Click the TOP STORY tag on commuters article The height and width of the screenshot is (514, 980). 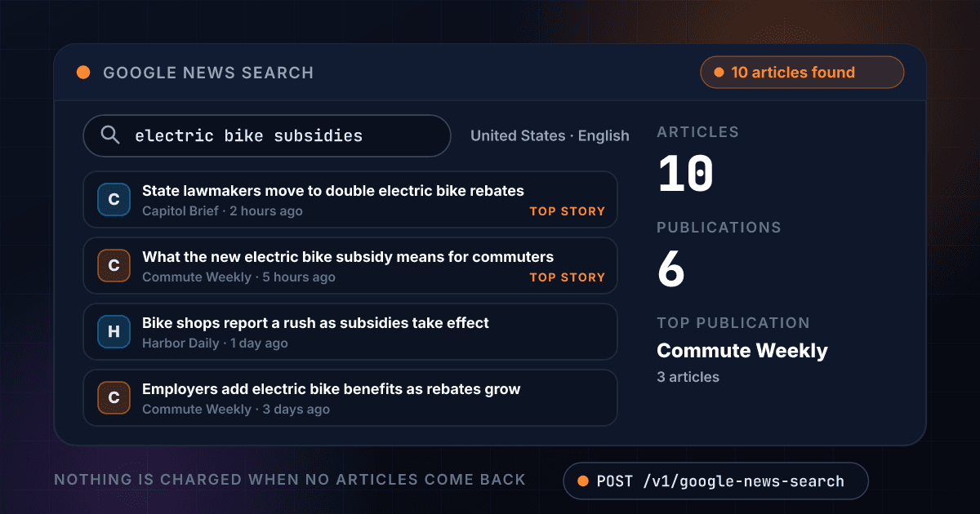pyautogui.click(x=568, y=277)
